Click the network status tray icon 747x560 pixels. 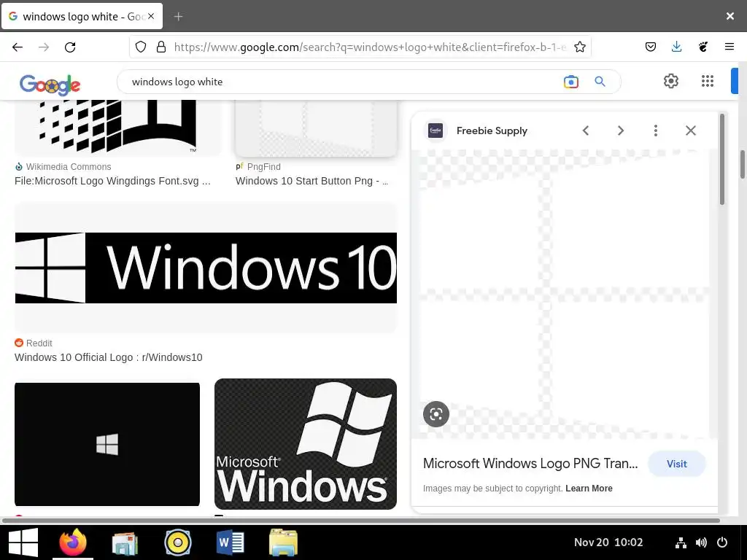pyautogui.click(x=681, y=542)
